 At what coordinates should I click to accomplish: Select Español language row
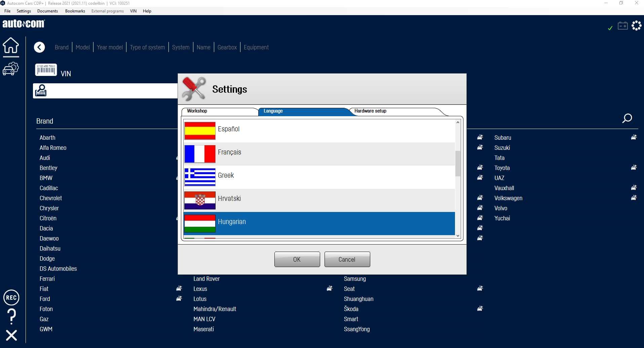(319, 131)
